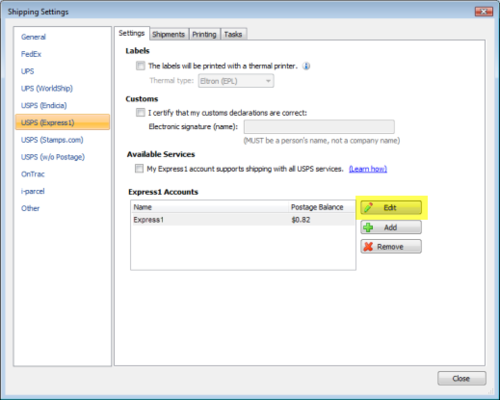500x400 pixels.
Task: Check the customs declarations certification box
Action: 140,113
